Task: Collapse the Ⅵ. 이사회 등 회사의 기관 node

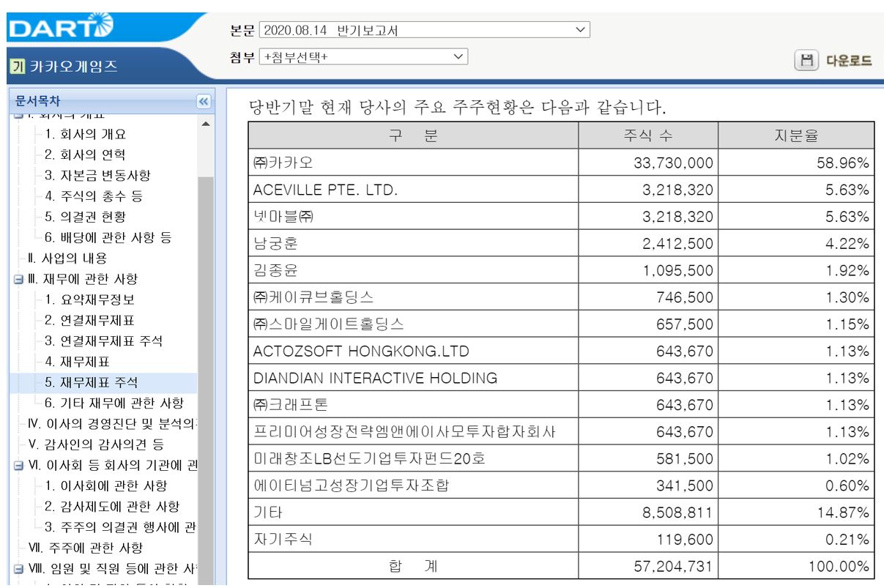Action: pyautogui.click(x=18, y=466)
